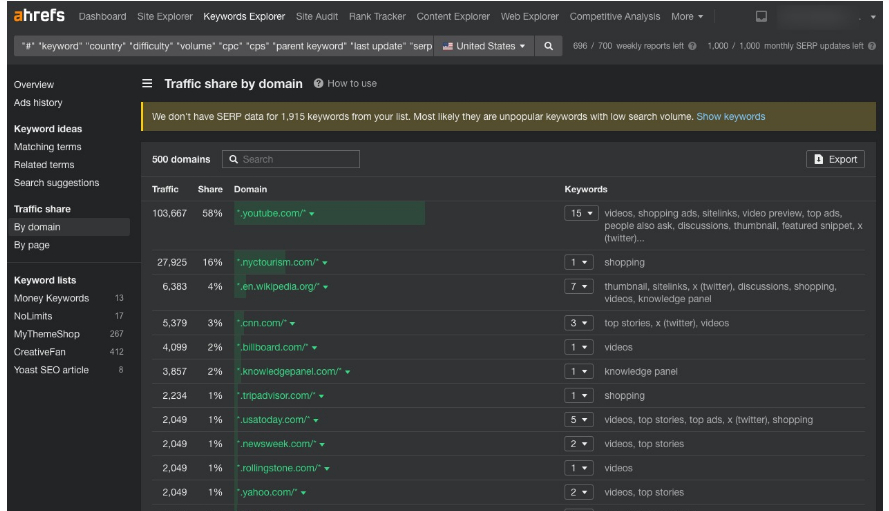Click help icon next to weekly reports left
The width and height of the screenshot is (889, 511).
[x=692, y=46]
